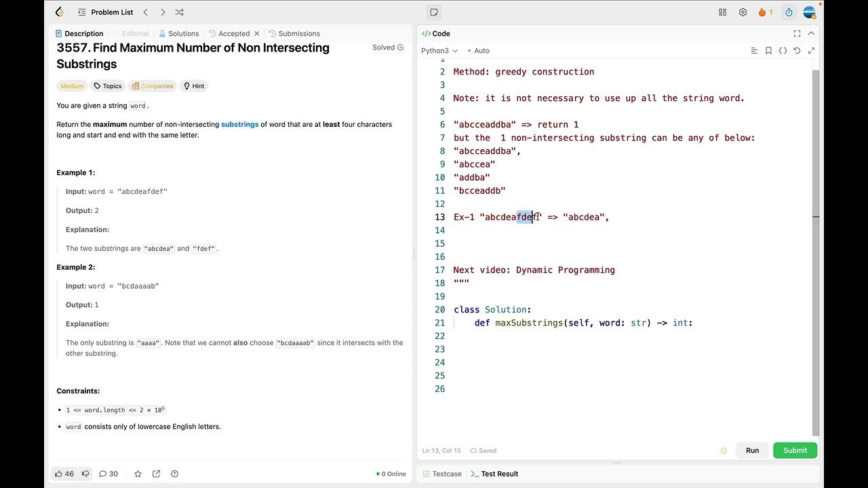Viewport: 868px width, 488px height.
Task: Open the settings gear icon
Action: 743,12
